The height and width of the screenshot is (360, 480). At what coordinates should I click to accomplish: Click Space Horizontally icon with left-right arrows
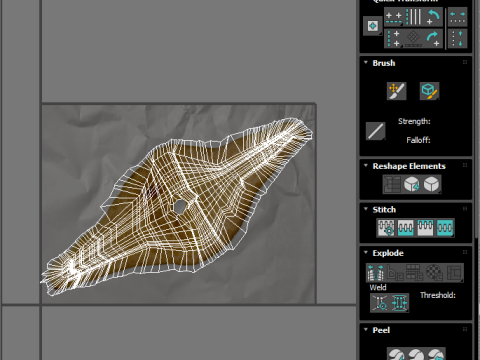click(x=457, y=17)
